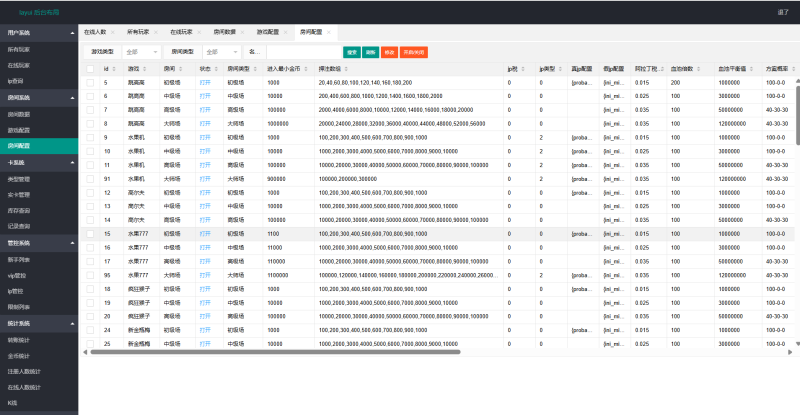Screen dimensions: 800x415
Task: Collapse the 房间系统 sidebar group
Action: point(39,97)
